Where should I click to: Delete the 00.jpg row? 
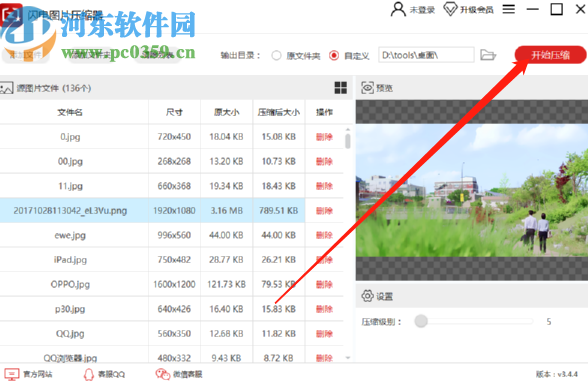click(x=324, y=161)
